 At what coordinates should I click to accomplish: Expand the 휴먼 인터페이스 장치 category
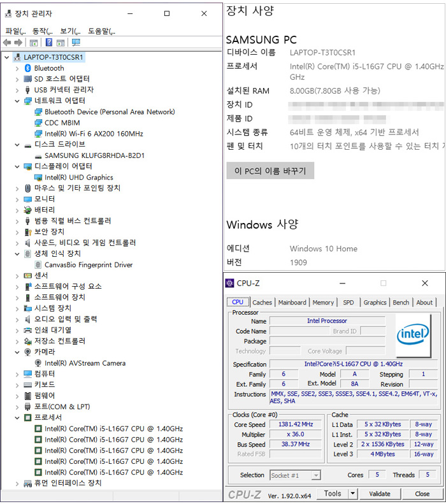coord(17,484)
